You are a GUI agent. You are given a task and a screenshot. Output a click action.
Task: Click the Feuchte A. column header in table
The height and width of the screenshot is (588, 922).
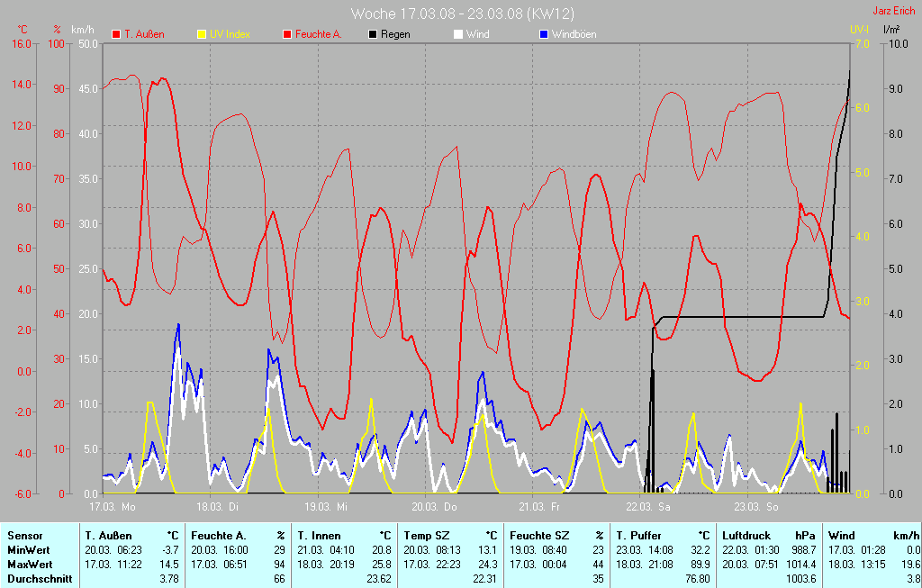point(219,536)
